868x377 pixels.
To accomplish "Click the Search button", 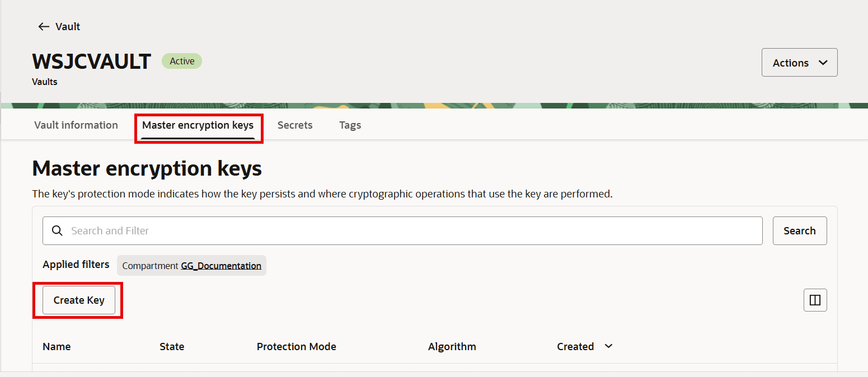I will pos(800,230).
